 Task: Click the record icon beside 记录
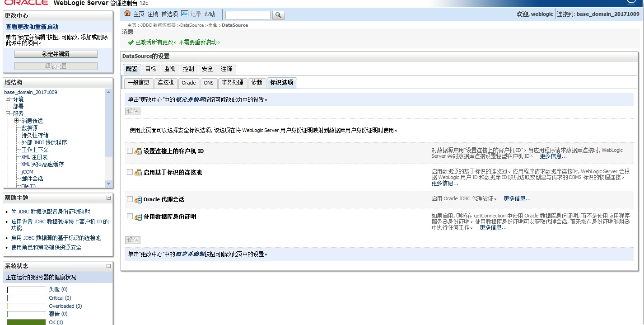pos(184,14)
